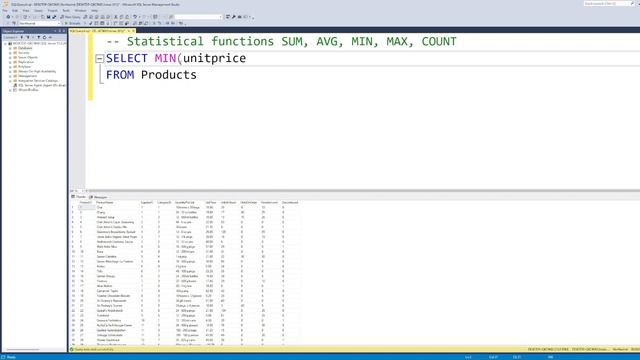
Task: Click the Undo icon in toolbar
Action: (x=135, y=17)
